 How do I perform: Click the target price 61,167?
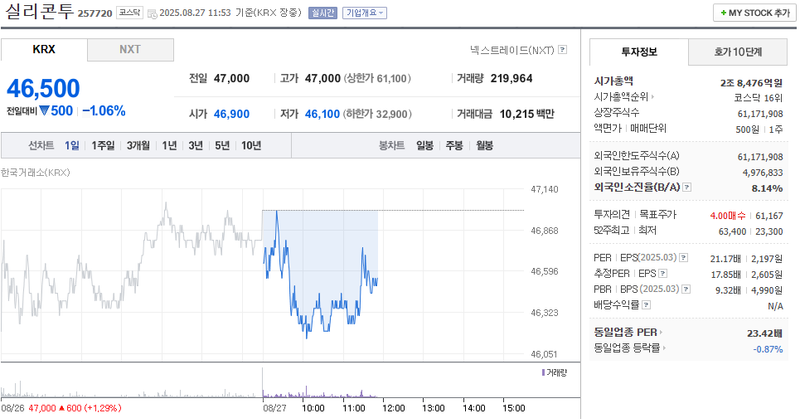[x=769, y=216]
